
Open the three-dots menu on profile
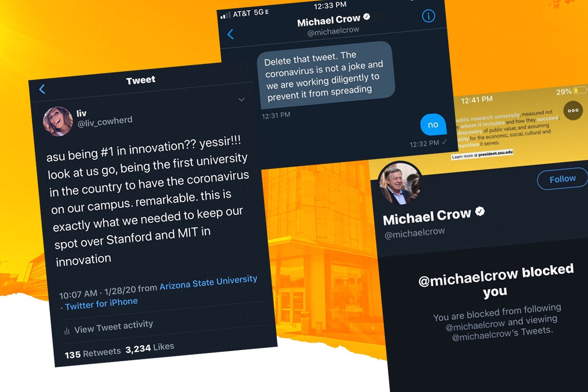tap(573, 111)
